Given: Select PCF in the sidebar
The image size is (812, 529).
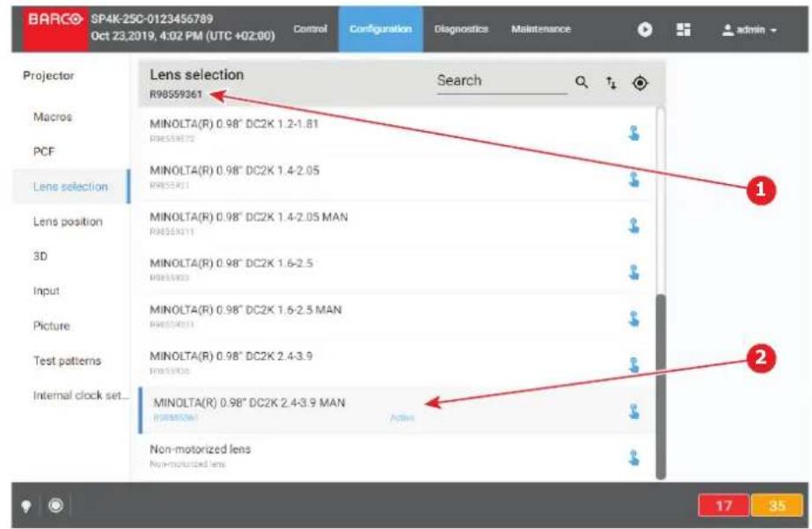Looking at the screenshot, I should [44, 151].
